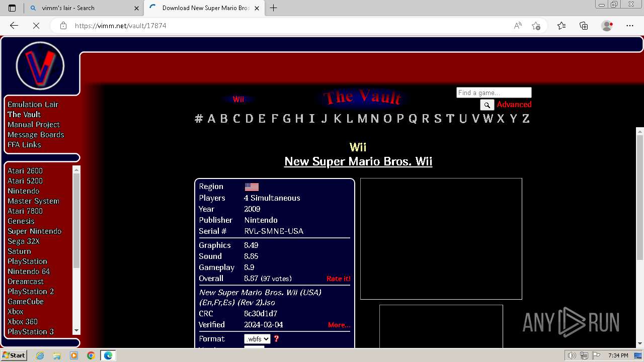Select Sega 32X in the console list
Screen dimensions: 644x362
click(24, 241)
